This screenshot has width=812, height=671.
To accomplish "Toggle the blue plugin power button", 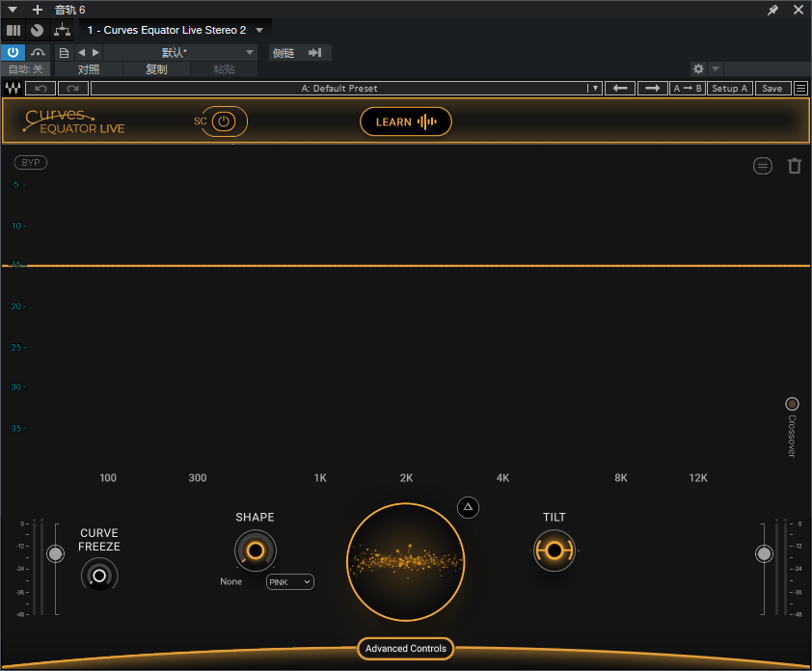I will tap(13, 52).
